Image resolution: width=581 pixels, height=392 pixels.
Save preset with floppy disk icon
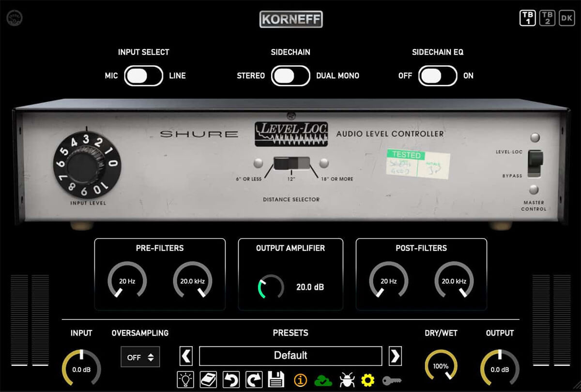[276, 380]
